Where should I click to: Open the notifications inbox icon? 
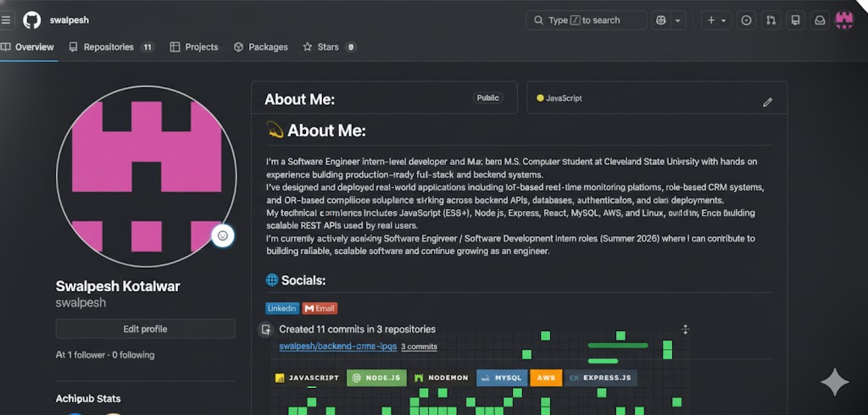point(820,20)
